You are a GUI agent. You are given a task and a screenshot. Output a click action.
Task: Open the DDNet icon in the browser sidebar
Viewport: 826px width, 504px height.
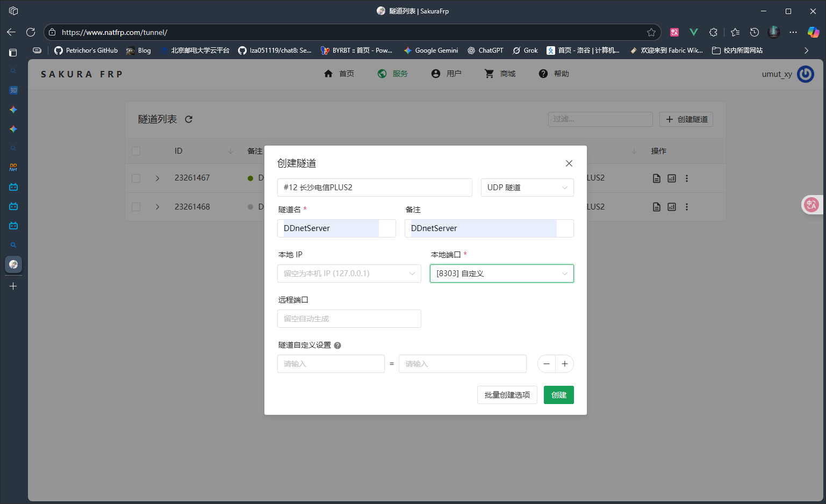(x=13, y=167)
